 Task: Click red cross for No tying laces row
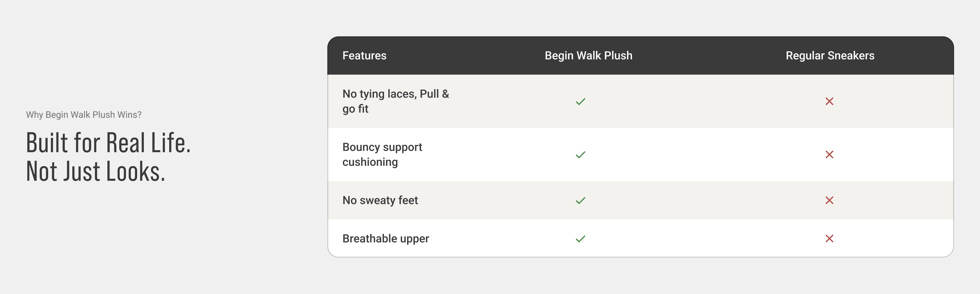coord(829,101)
